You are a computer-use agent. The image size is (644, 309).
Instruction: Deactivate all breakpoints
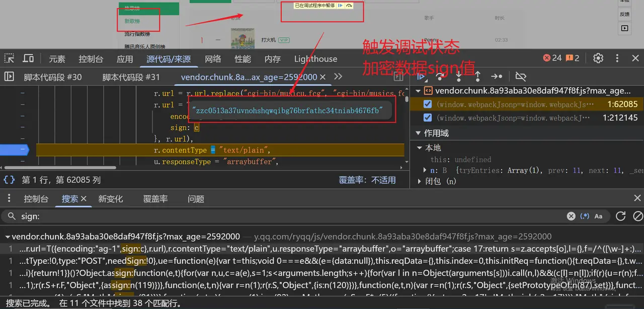(x=521, y=77)
